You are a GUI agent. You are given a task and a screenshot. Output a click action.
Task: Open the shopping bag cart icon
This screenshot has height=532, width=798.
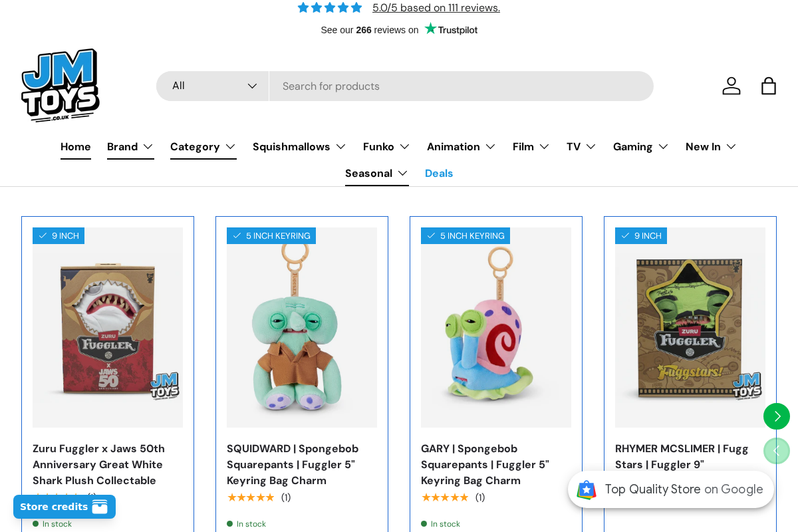pyautogui.click(x=768, y=86)
